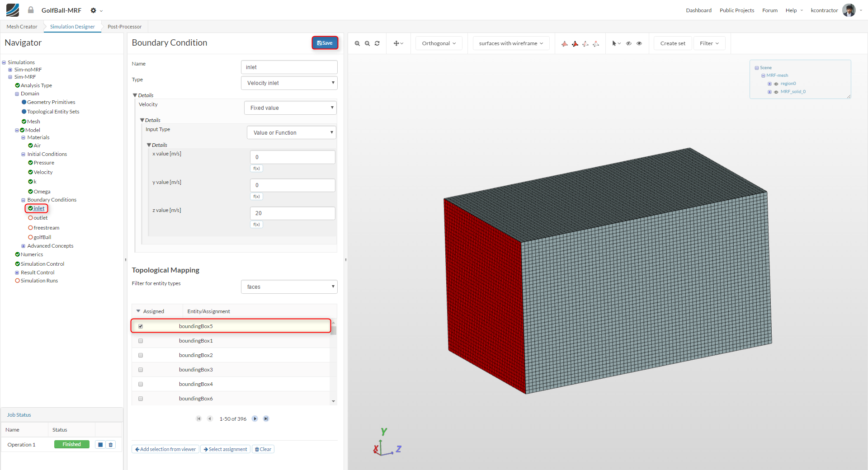The height and width of the screenshot is (470, 868).
Task: Click the entity list vertical scrollbar
Action: tap(333, 331)
